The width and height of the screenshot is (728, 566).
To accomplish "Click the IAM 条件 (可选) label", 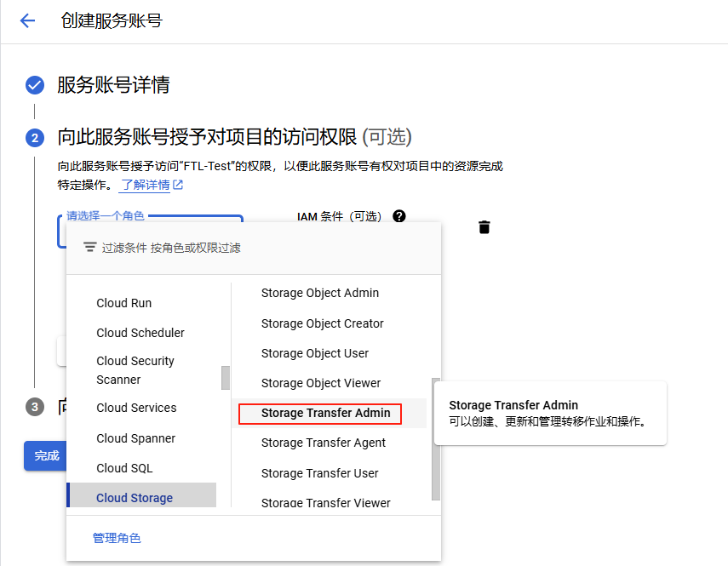I will click(x=339, y=216).
